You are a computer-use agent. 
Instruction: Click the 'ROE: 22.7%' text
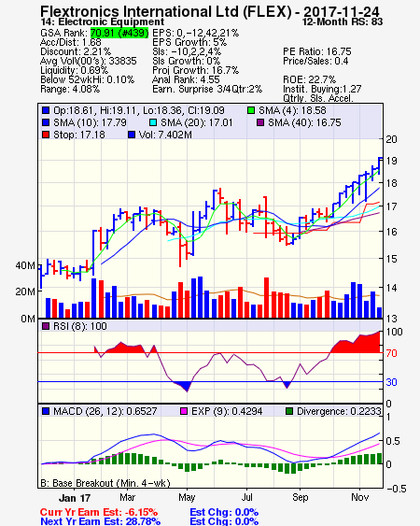coord(309,79)
